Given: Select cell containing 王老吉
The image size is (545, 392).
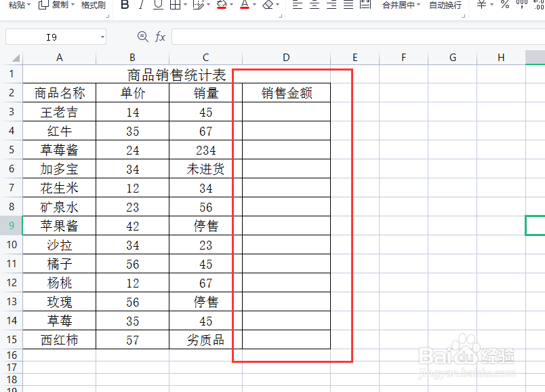Looking at the screenshot, I should [59, 112].
